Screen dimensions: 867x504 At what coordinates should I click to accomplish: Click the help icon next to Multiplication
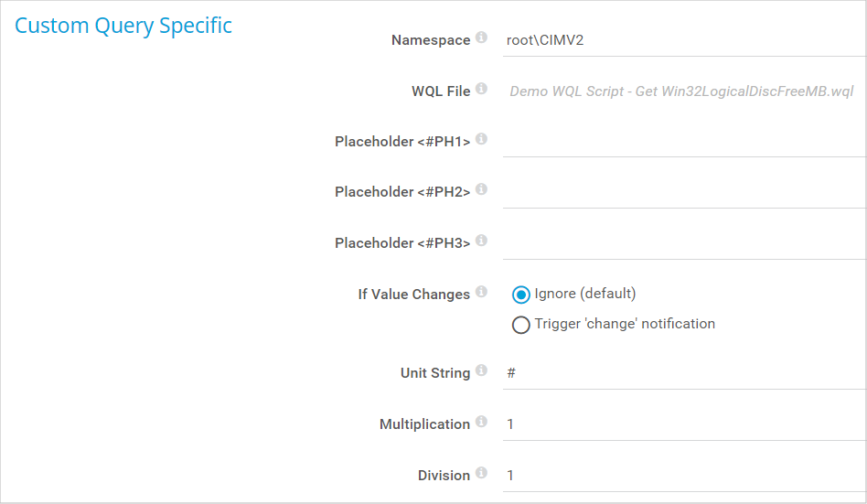(x=481, y=423)
